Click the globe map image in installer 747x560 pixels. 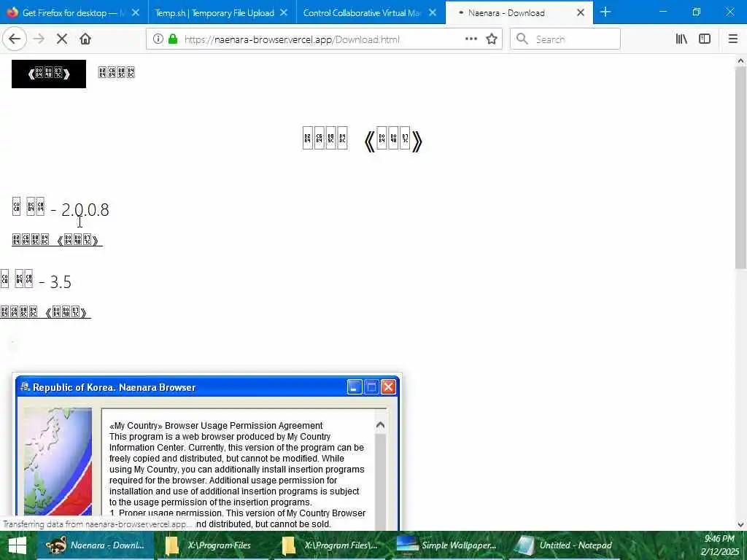click(58, 462)
